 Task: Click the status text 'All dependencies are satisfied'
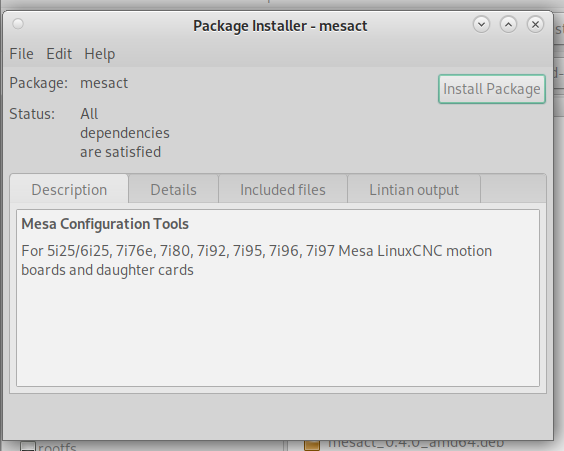125,133
